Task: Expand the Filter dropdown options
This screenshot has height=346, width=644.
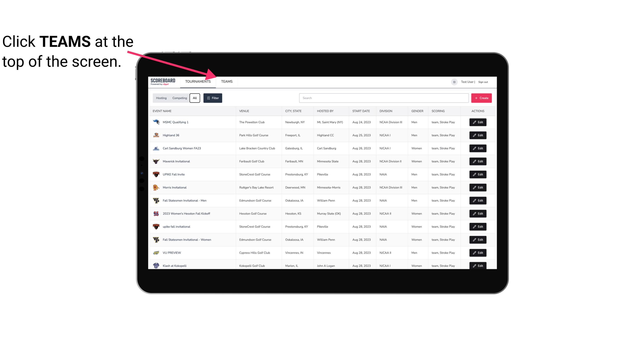Action: click(213, 98)
